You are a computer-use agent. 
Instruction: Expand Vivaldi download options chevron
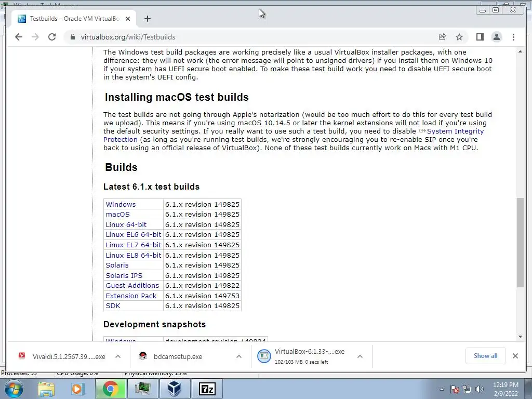pyautogui.click(x=118, y=356)
